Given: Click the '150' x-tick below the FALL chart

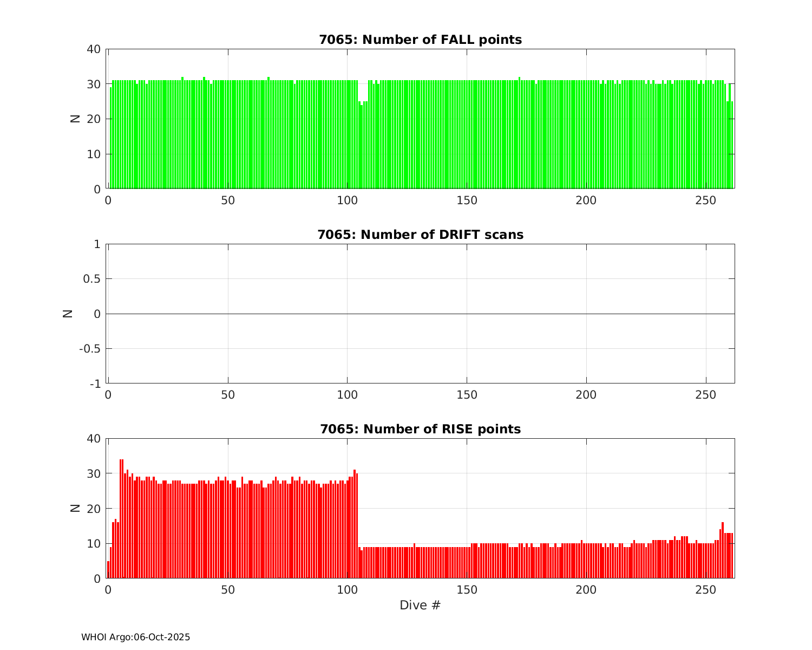Looking at the screenshot, I should pyautogui.click(x=467, y=200).
